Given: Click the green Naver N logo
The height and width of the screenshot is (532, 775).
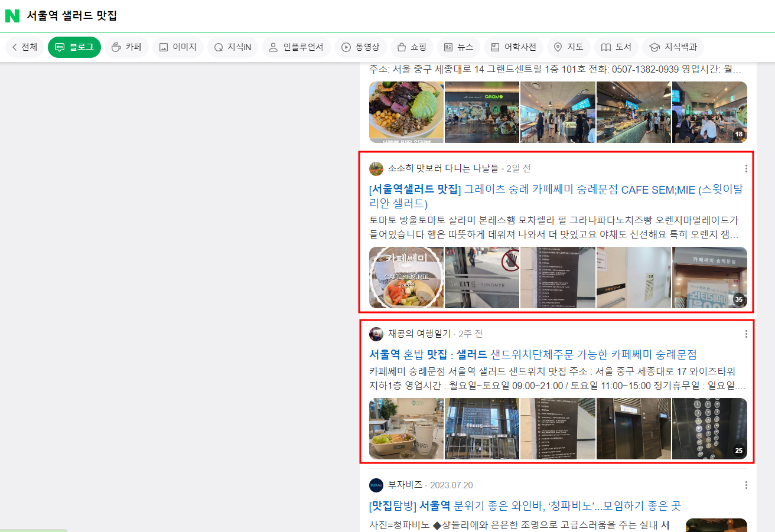Looking at the screenshot, I should pos(12,16).
